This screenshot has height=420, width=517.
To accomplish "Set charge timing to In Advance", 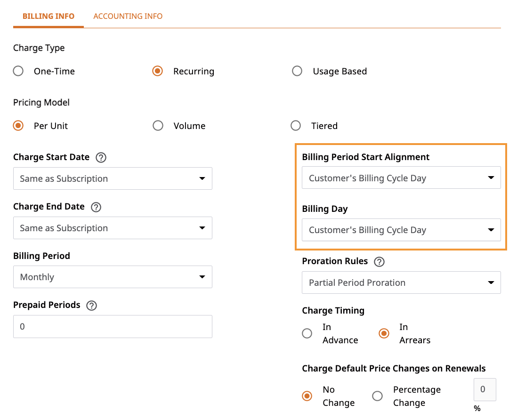I will (307, 333).
